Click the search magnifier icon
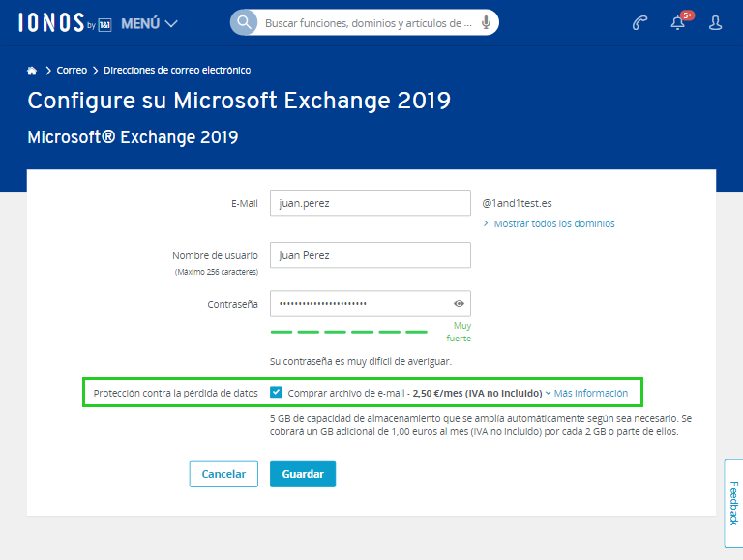 pyautogui.click(x=244, y=22)
